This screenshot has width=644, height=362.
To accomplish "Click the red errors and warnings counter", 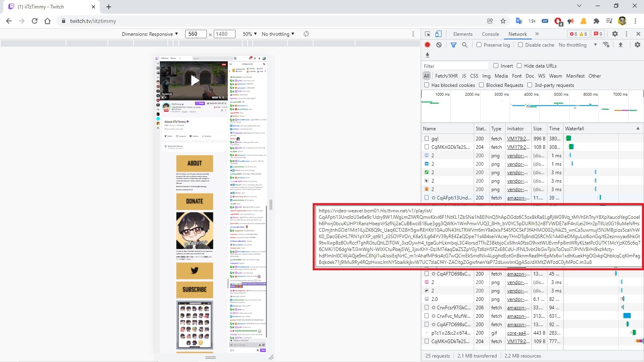I will tap(578, 34).
